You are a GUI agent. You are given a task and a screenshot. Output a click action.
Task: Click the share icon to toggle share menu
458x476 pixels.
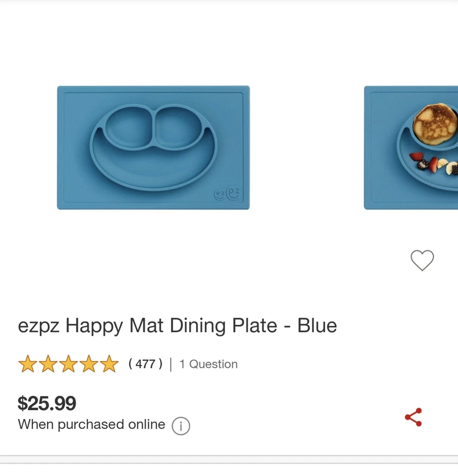(413, 416)
